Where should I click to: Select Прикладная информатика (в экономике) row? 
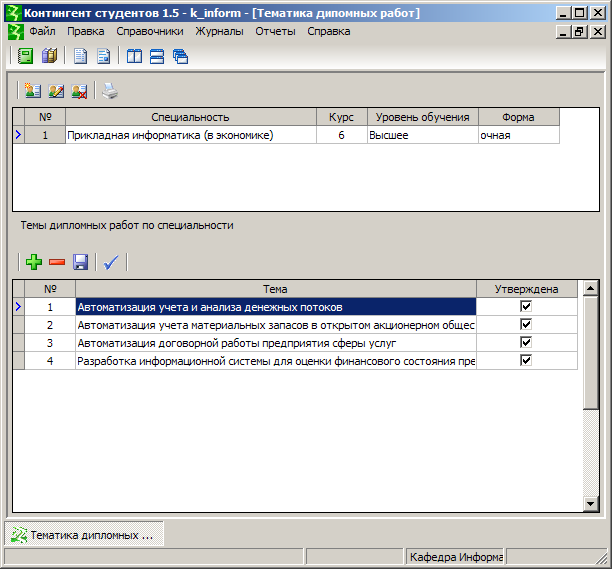[286, 135]
